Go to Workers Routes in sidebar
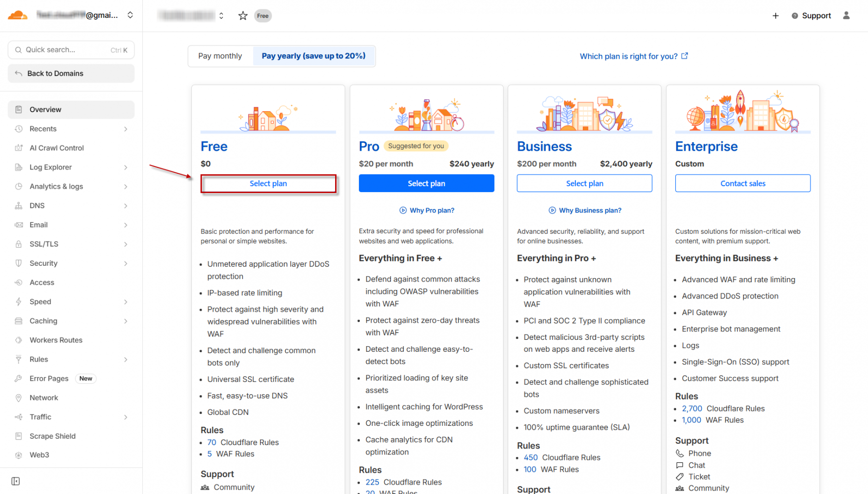This screenshot has height=494, width=868. (56, 340)
